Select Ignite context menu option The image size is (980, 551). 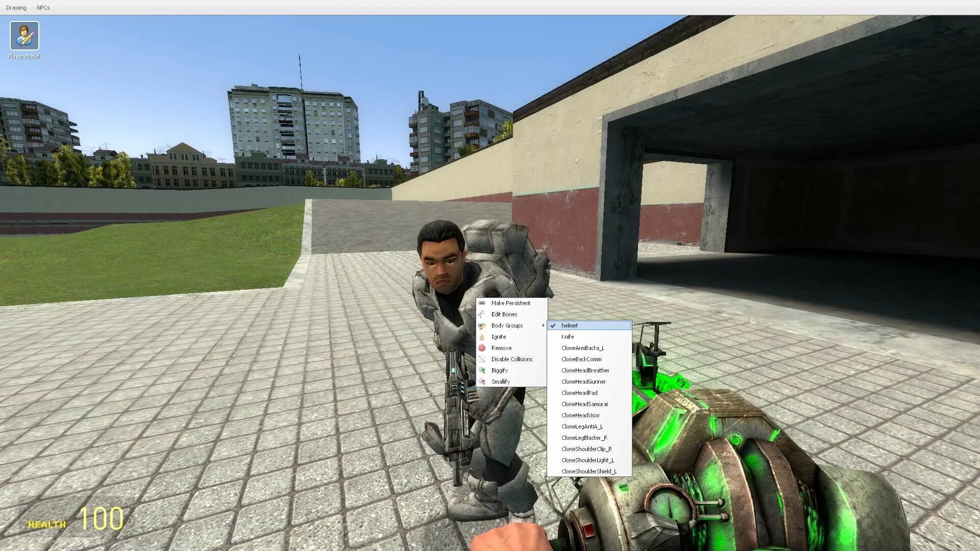499,336
